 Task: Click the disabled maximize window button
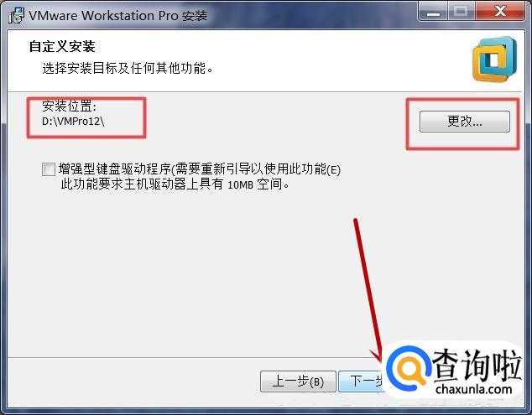point(461,12)
